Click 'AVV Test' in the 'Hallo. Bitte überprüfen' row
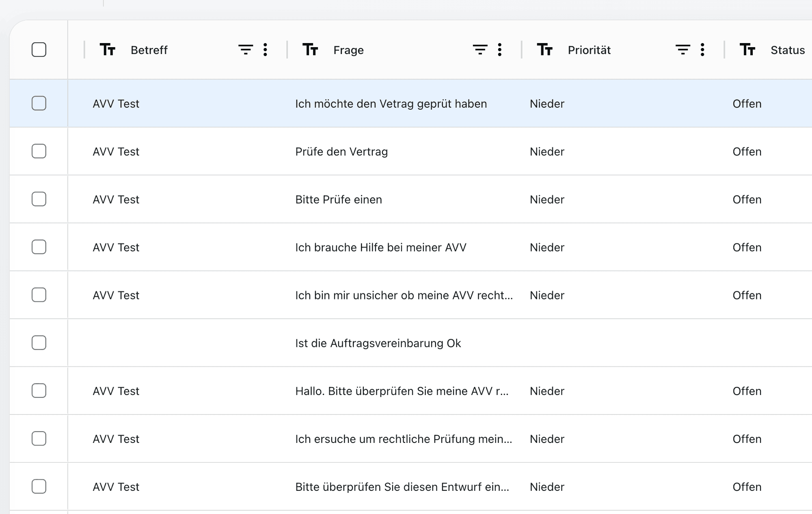 116,391
